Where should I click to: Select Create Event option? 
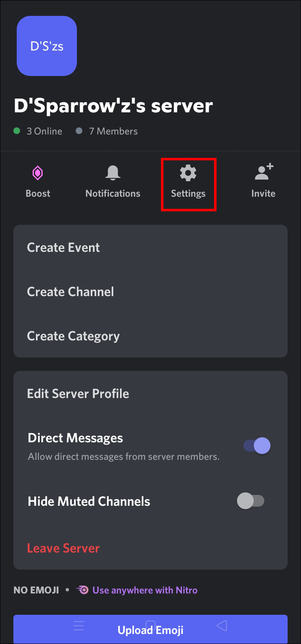coord(64,247)
